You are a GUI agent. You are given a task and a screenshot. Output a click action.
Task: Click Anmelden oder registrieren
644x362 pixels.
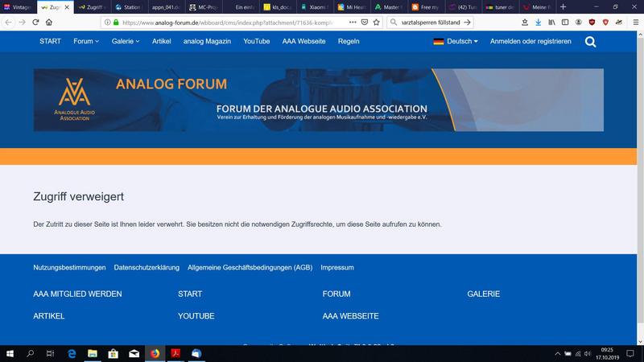coord(530,41)
